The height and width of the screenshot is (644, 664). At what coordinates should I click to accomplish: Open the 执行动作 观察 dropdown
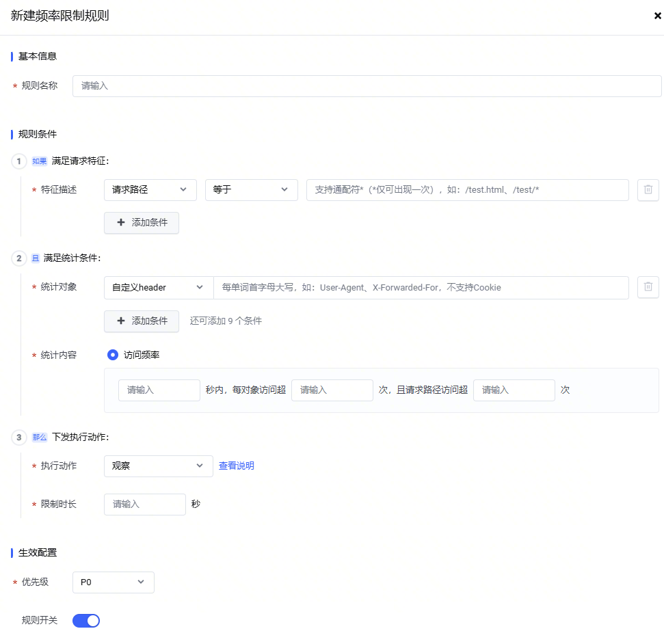[x=158, y=466]
